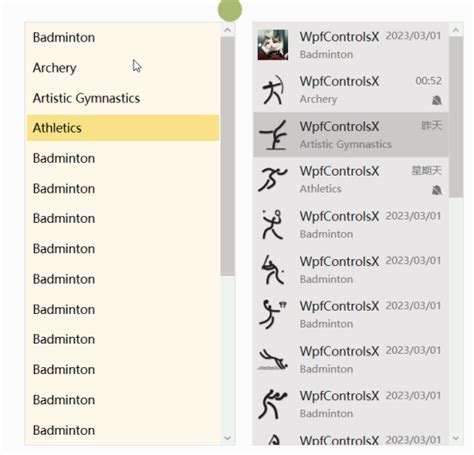Click the photo avatar in first chat row

coord(273,45)
